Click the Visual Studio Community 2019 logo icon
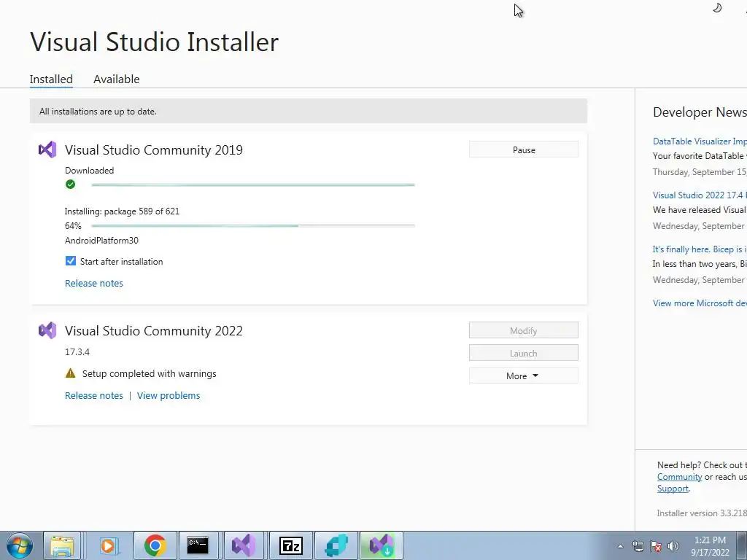 tap(47, 150)
